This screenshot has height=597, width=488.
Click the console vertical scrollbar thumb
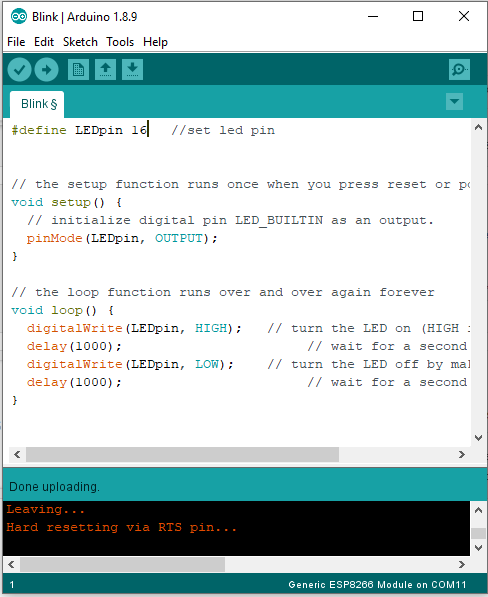tap(478, 533)
